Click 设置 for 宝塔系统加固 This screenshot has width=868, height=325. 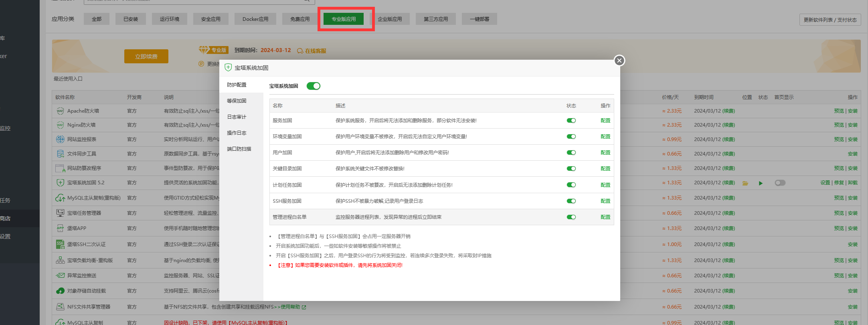(825, 183)
